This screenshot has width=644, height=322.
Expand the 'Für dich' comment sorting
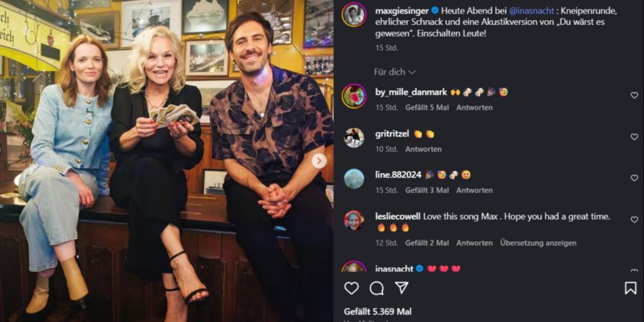(395, 72)
